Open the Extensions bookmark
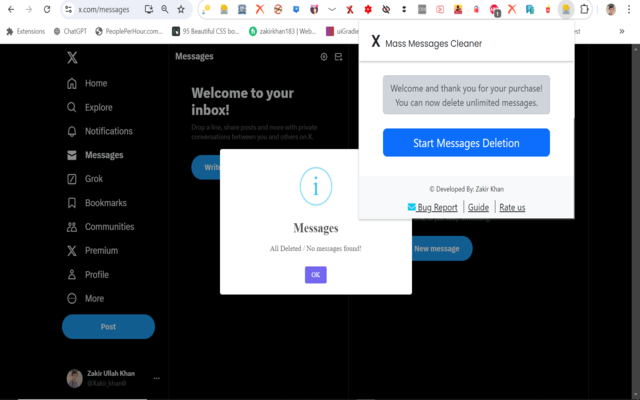Screen dimensions: 640x400 [x=25, y=31]
